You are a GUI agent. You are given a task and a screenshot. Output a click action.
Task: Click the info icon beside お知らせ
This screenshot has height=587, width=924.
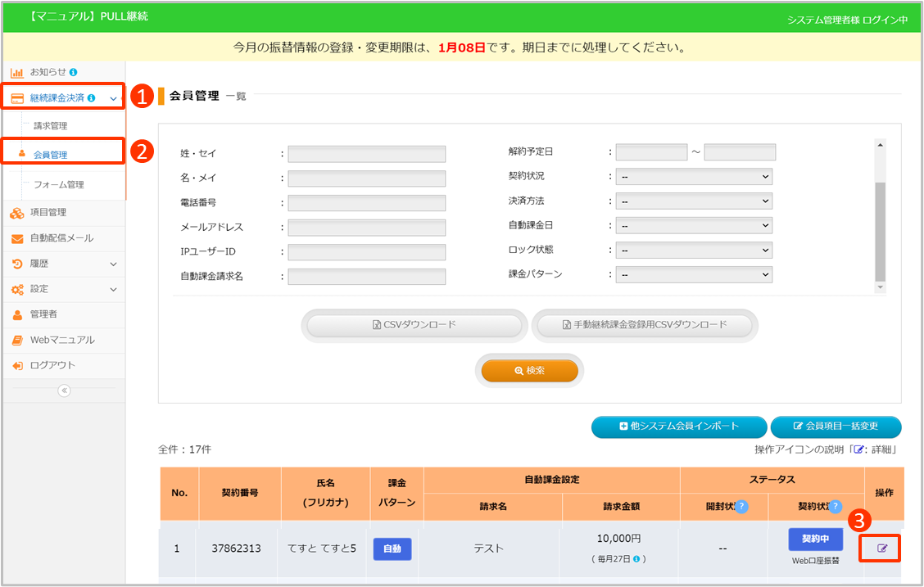point(74,72)
